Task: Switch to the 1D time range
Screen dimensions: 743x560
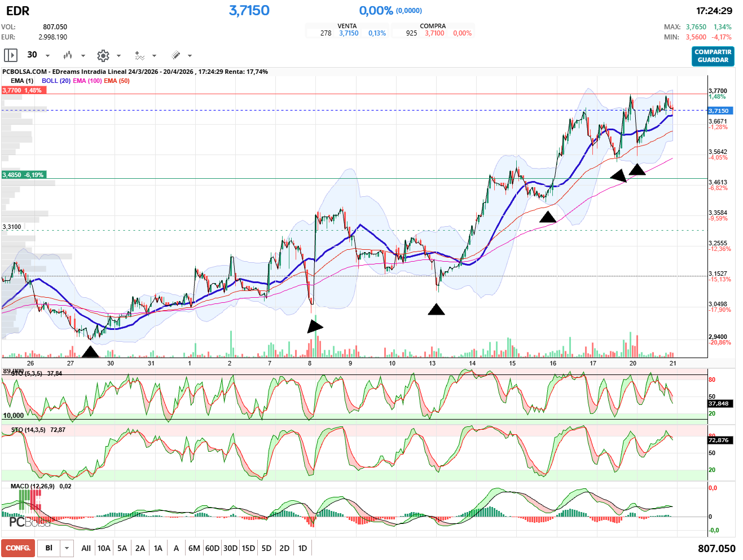Action: [302, 548]
